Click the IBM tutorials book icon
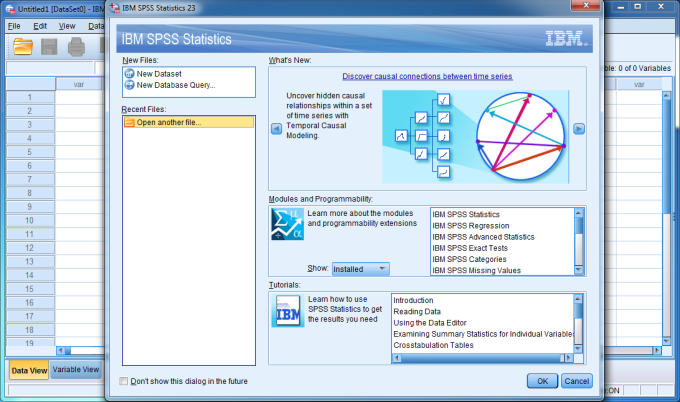This screenshot has height=402, width=680. (288, 310)
